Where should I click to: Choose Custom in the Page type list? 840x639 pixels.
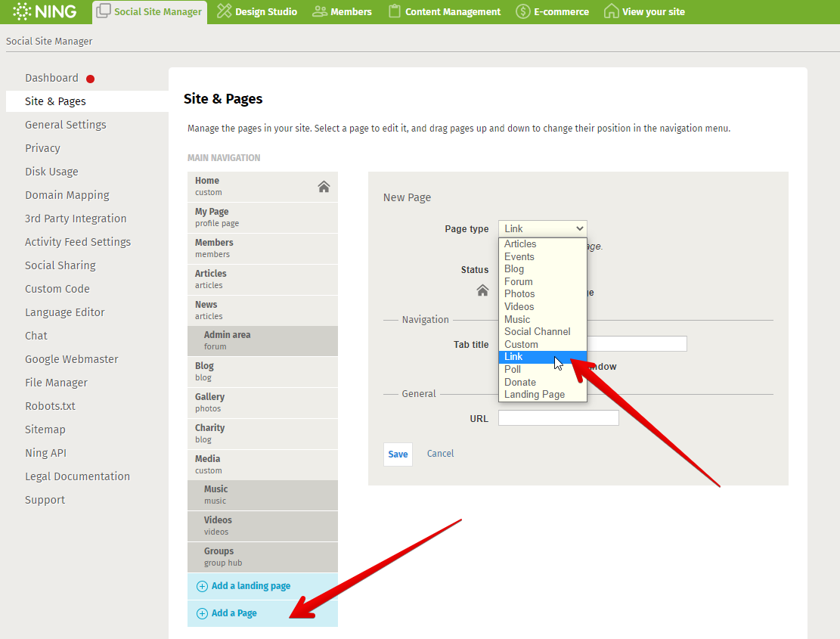pyautogui.click(x=542, y=344)
